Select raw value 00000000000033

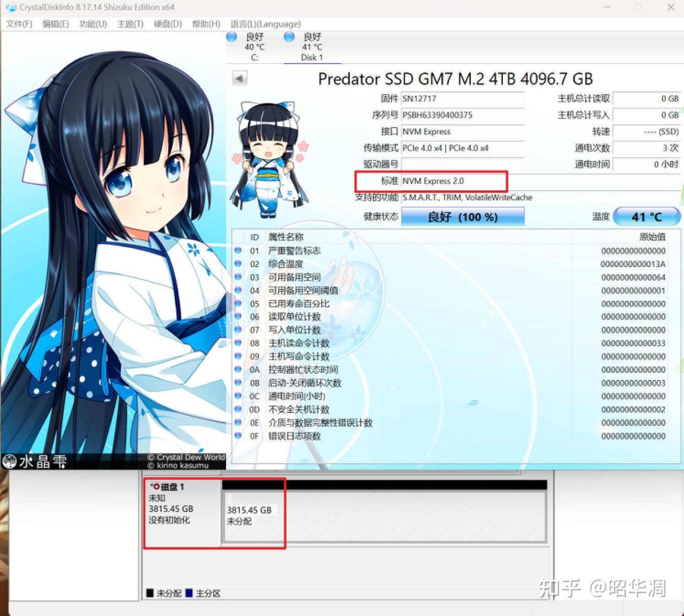[633, 343]
